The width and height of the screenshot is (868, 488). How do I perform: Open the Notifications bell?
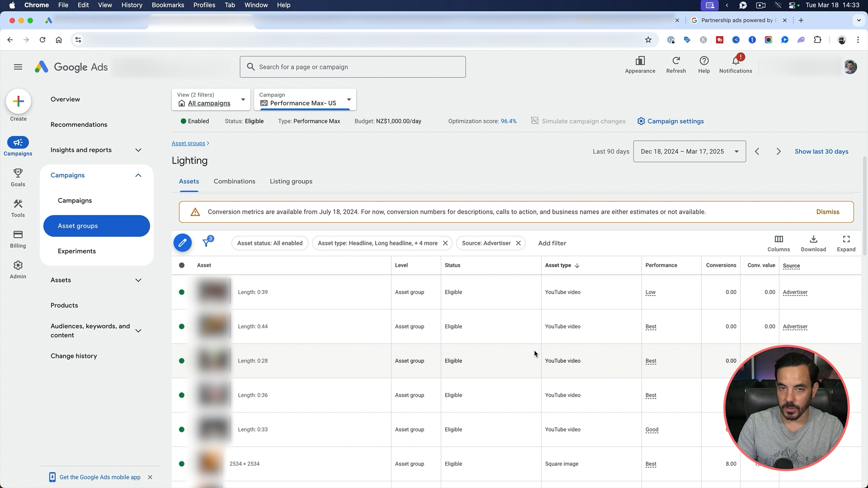[x=736, y=63]
